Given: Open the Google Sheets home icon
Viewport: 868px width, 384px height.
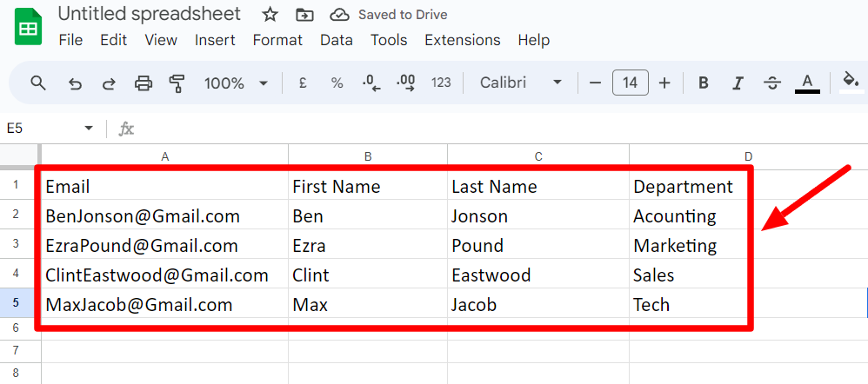Looking at the screenshot, I should point(28,29).
